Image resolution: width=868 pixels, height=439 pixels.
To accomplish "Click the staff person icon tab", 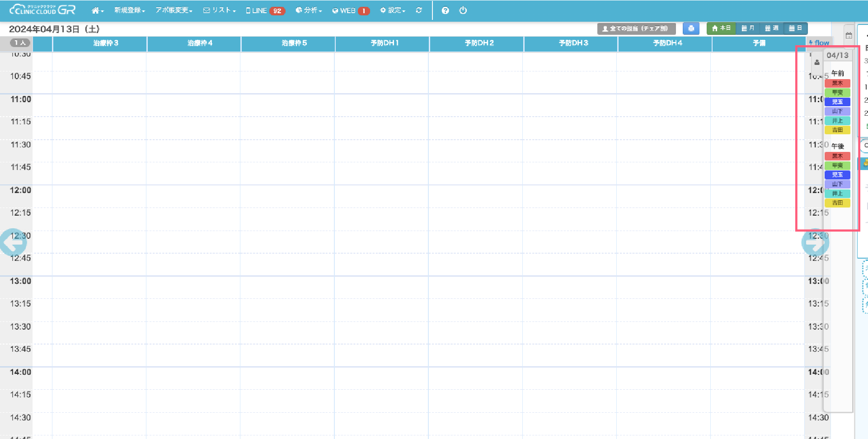I will tap(817, 62).
